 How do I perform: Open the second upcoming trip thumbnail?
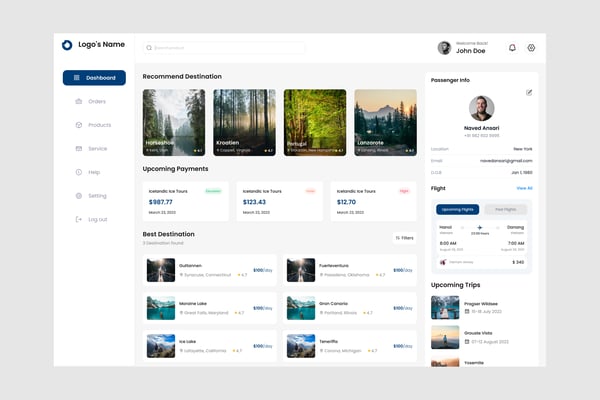pos(445,337)
